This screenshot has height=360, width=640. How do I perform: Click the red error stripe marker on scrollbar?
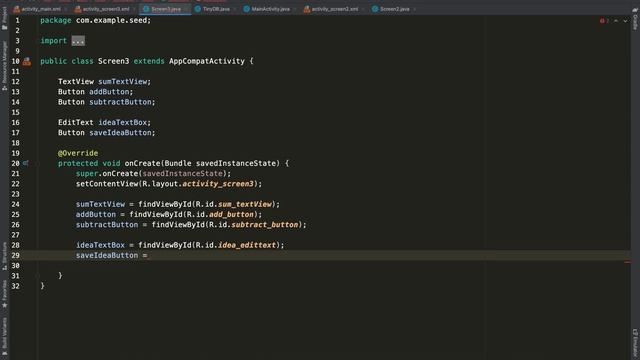(627, 262)
